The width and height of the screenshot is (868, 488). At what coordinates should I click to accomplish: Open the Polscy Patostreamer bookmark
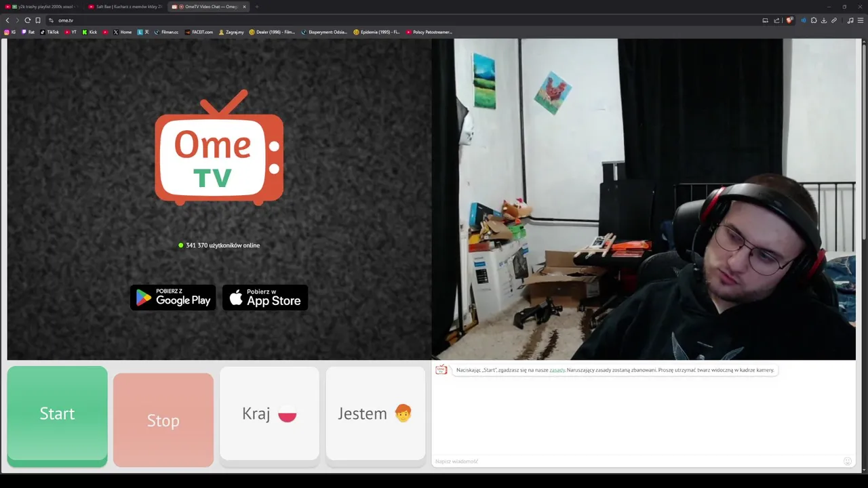pos(429,32)
